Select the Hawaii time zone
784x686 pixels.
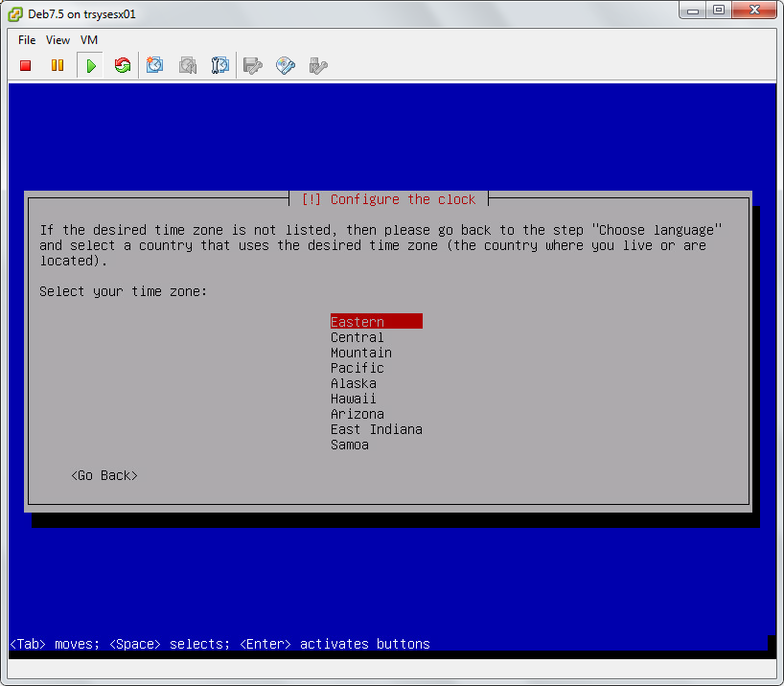(354, 399)
